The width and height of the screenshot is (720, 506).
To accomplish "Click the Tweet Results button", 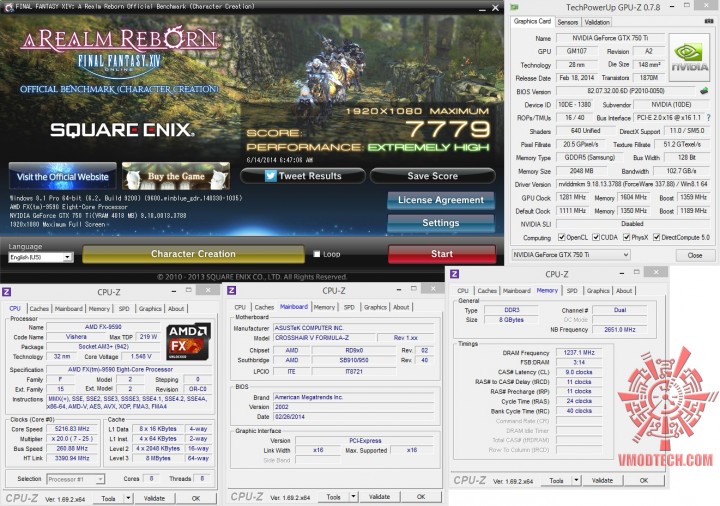I will tap(303, 176).
